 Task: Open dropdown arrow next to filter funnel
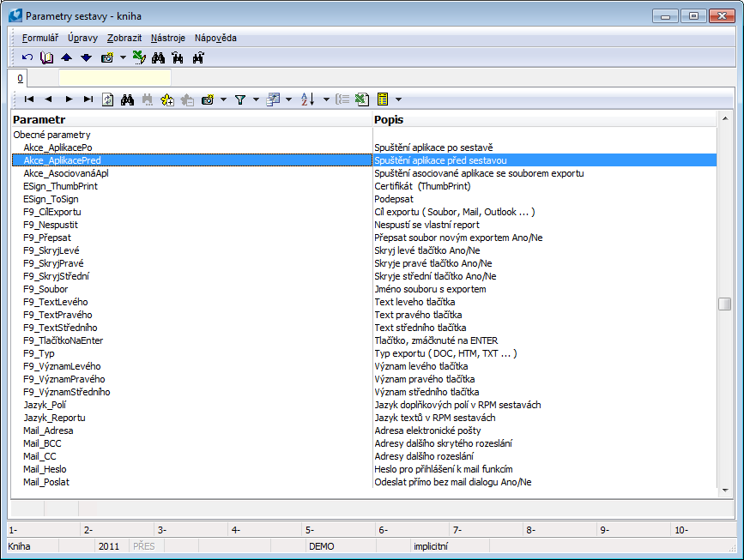pos(255,99)
